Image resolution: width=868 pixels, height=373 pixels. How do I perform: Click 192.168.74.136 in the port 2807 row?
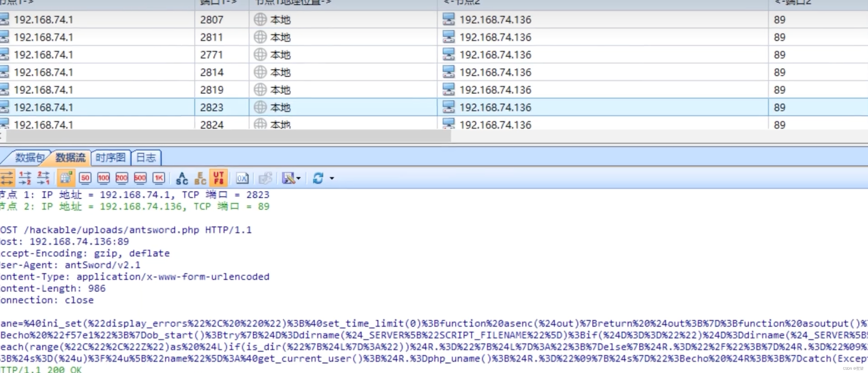click(495, 20)
